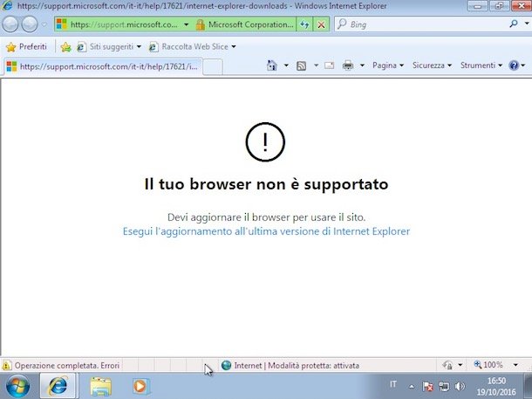Open Windows Media Player from taskbar
The width and height of the screenshot is (532, 399).
tap(140, 387)
